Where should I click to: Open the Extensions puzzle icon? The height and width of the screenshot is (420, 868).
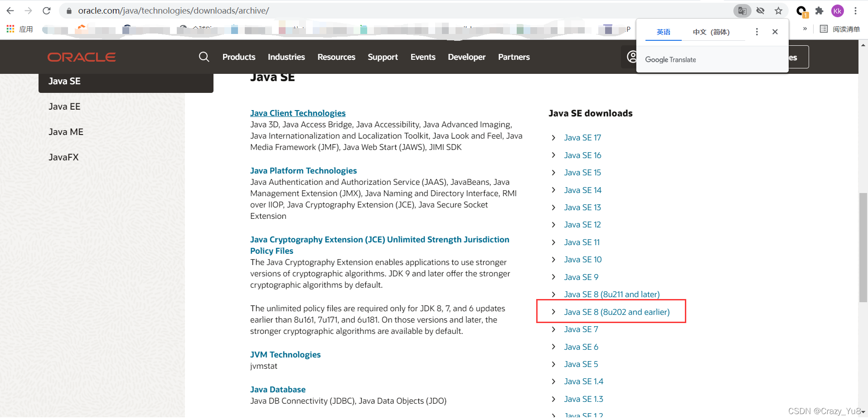pos(819,10)
